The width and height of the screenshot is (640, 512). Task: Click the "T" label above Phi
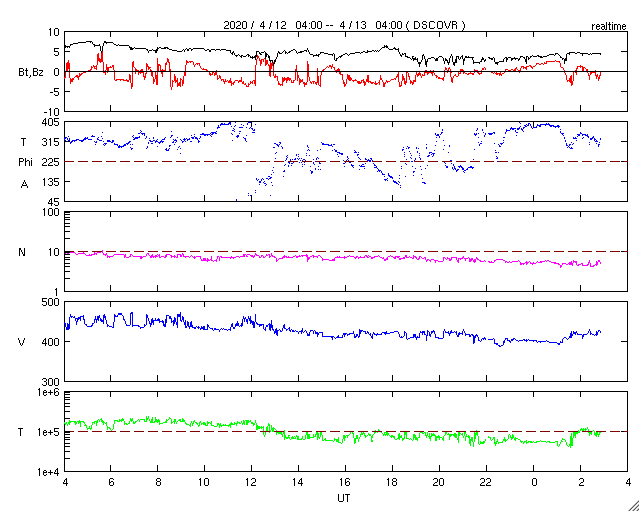(22, 142)
